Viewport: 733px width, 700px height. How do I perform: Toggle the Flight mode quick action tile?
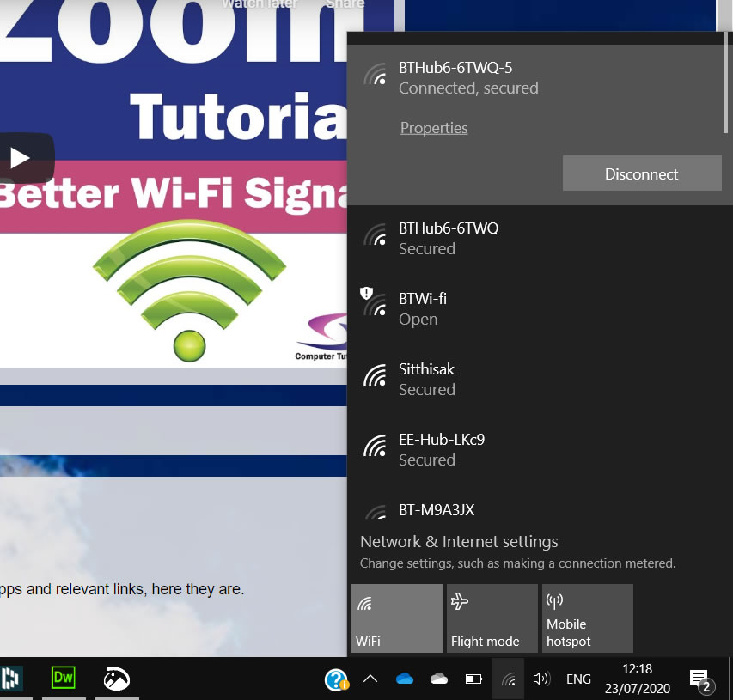492,618
